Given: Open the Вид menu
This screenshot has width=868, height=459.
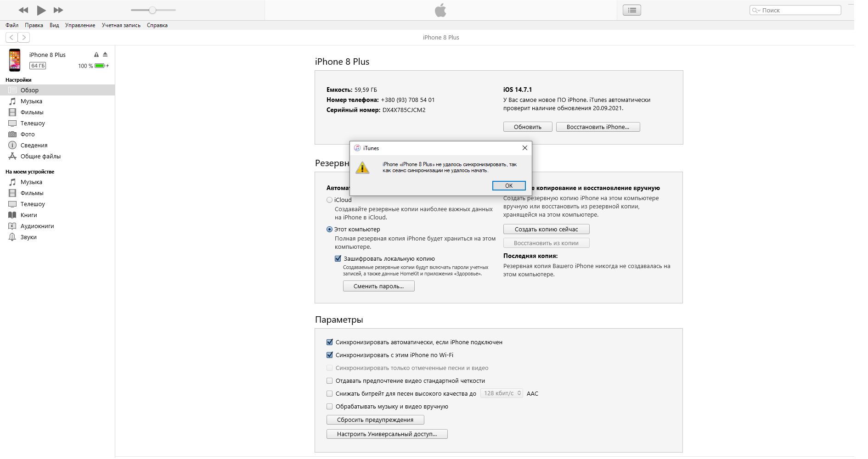Looking at the screenshot, I should pos(54,25).
